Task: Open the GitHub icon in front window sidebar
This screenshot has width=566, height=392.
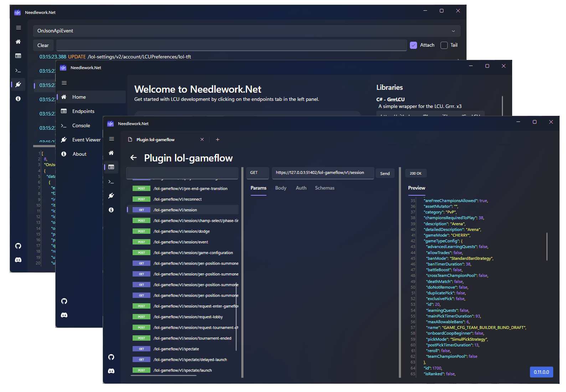Action: pos(111,357)
